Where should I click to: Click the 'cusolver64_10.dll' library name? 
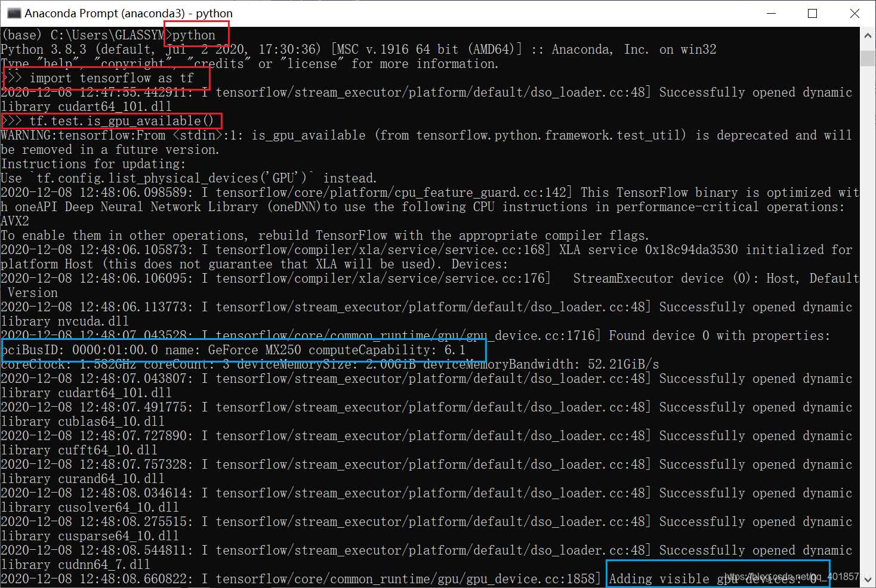coord(118,507)
